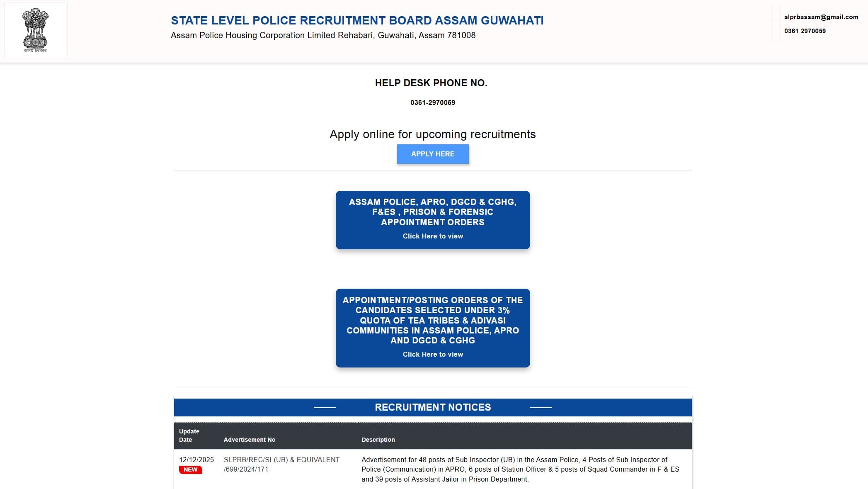868x489 pixels.
Task: Click the Description column header
Action: 378,440
